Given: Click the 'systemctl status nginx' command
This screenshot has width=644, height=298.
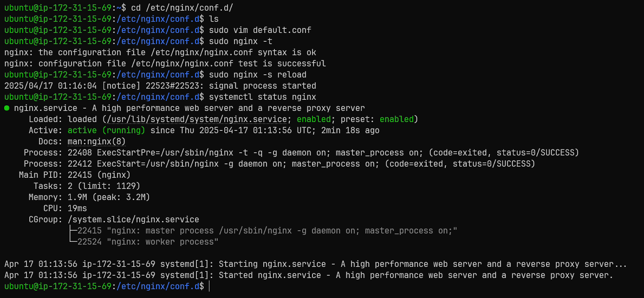Looking at the screenshot, I should (263, 97).
